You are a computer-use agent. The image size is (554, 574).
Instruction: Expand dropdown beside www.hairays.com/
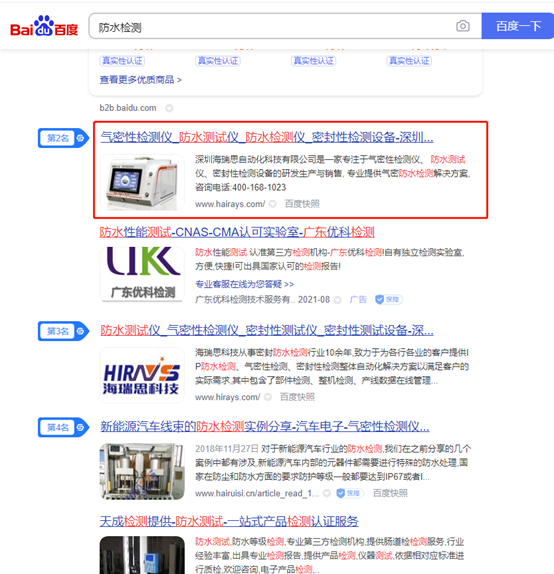coord(273,204)
